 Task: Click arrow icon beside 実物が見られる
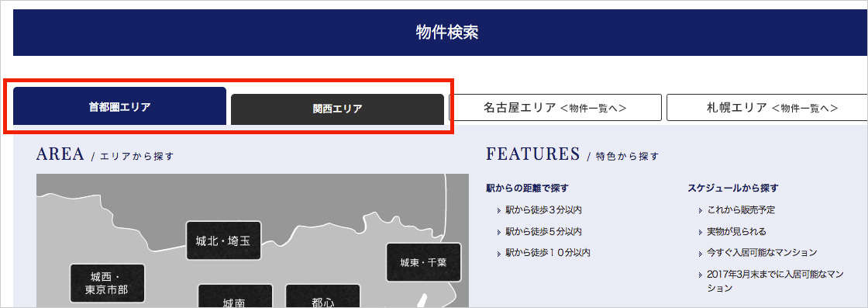pos(701,232)
